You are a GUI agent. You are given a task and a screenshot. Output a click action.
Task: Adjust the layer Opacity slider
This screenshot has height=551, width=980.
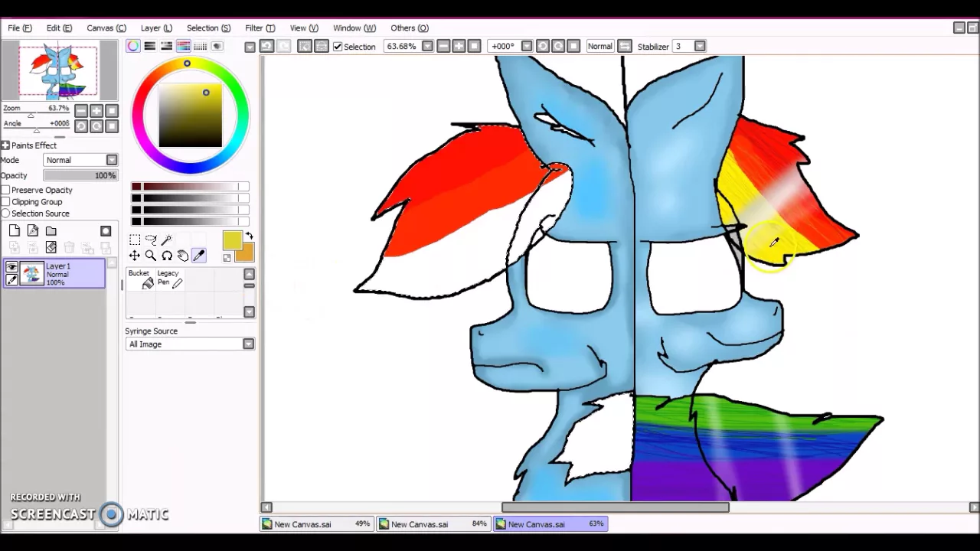80,176
